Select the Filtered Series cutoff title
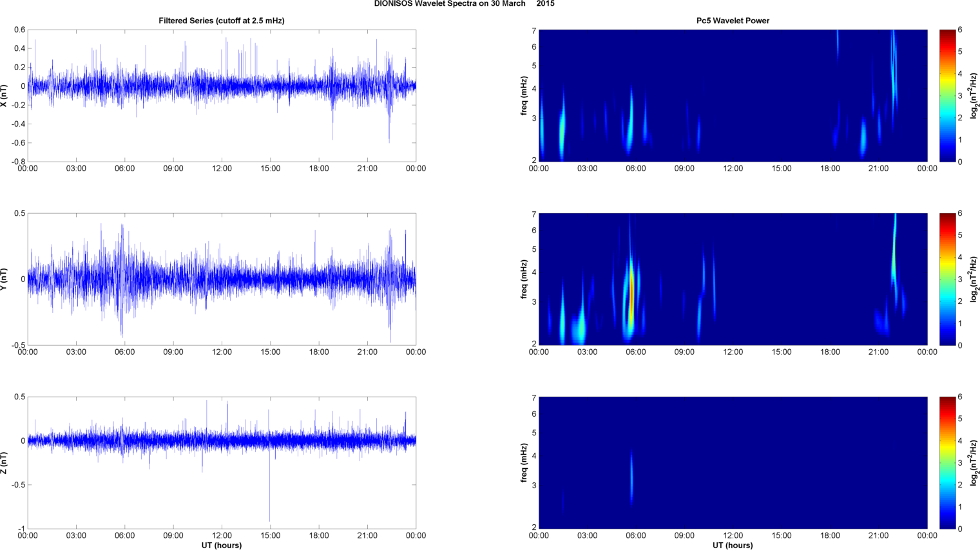 pyautogui.click(x=222, y=21)
